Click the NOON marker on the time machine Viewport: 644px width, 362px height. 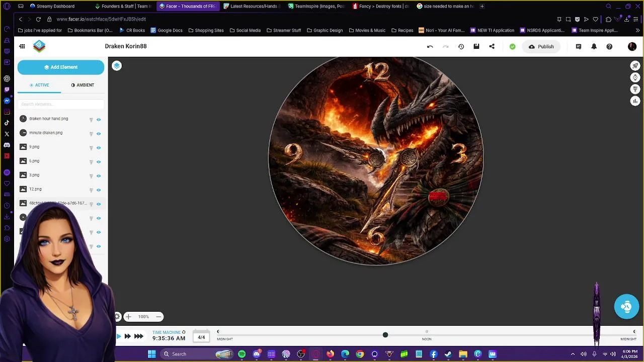427,339
